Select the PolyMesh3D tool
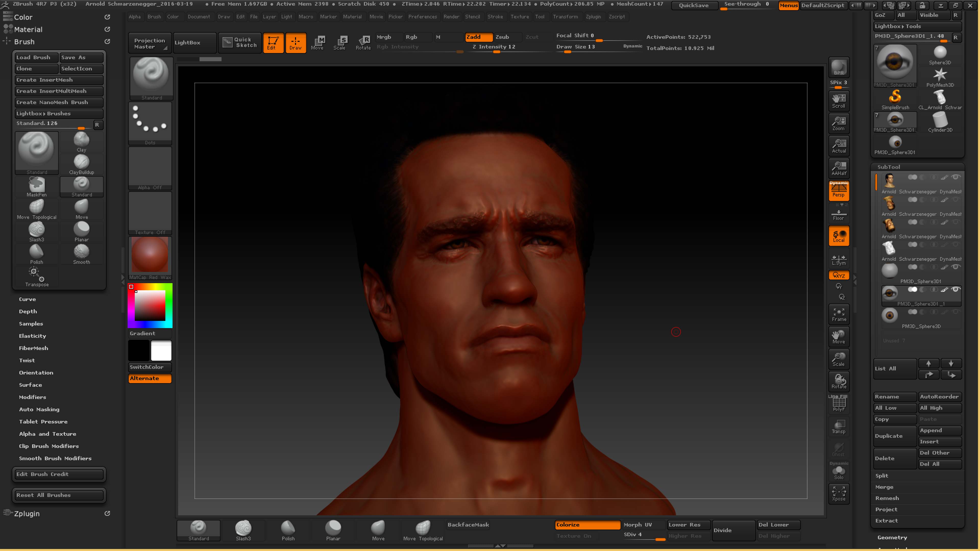 (940, 77)
